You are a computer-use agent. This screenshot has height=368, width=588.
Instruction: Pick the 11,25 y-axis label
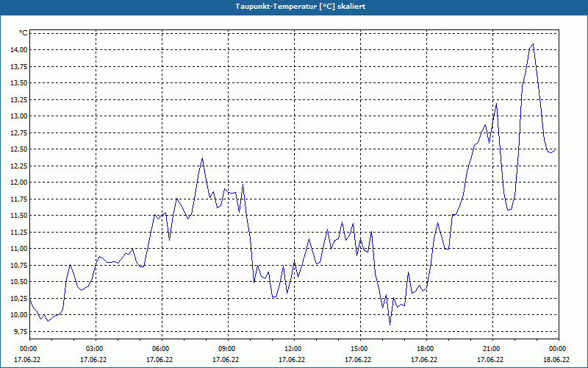coord(19,232)
